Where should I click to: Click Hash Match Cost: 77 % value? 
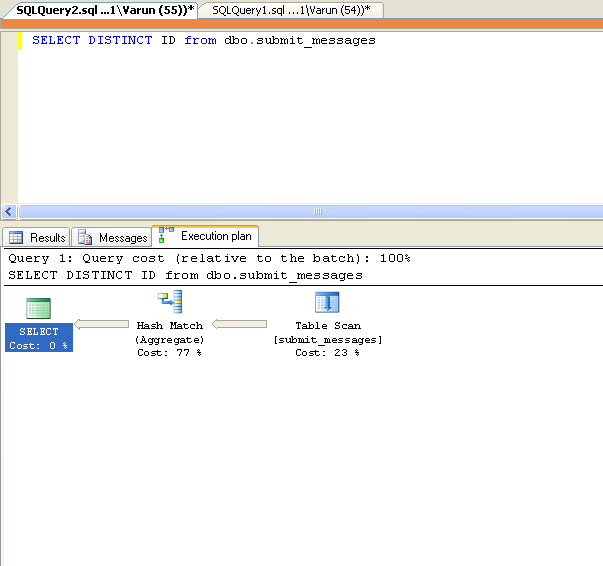tap(169, 353)
